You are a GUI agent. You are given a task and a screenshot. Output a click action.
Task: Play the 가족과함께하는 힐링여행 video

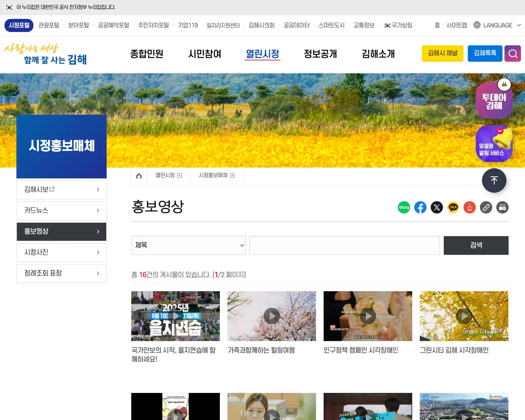pyautogui.click(x=272, y=316)
